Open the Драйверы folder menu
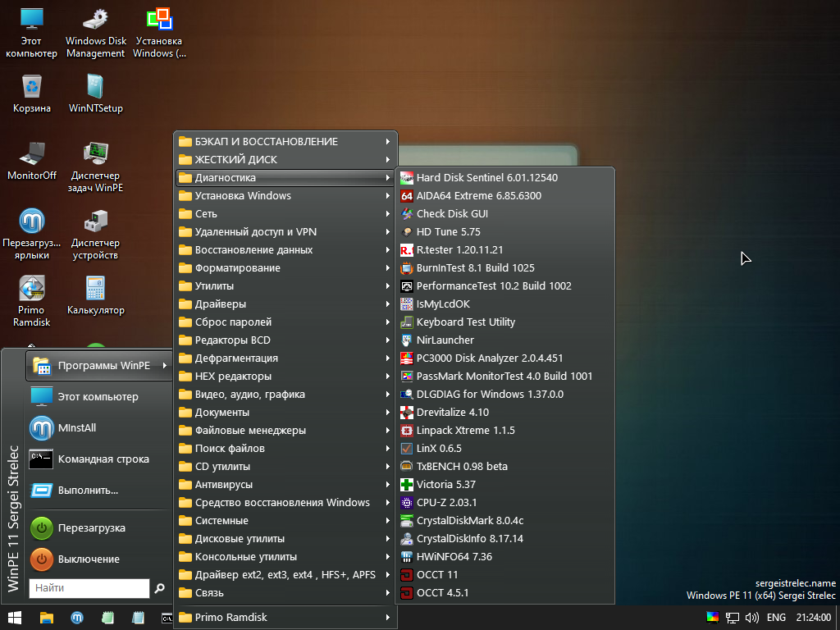Screen dimensions: 840x630 [x=285, y=304]
